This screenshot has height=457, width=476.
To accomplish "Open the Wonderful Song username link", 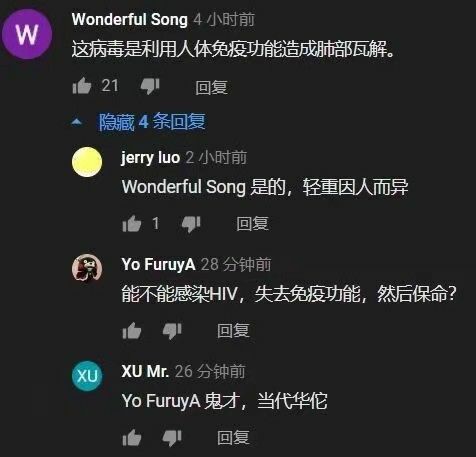I will coord(130,19).
